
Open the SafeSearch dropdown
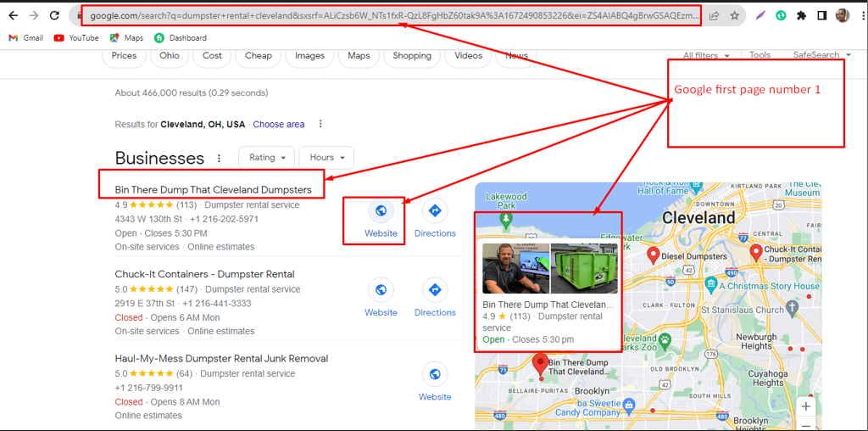tap(821, 55)
